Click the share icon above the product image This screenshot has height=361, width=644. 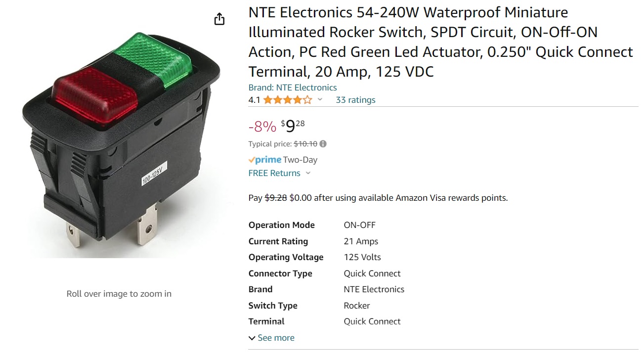(x=219, y=19)
